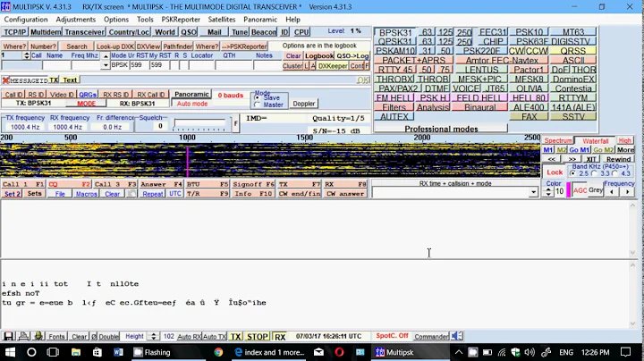Click the STOP button
Viewport: 644px width, 361px height.
pyautogui.click(x=257, y=336)
